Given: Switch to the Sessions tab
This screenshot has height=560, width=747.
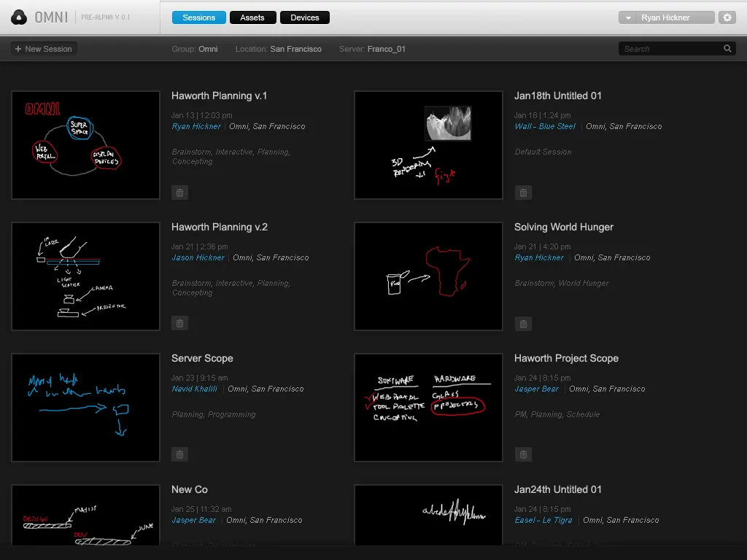Looking at the screenshot, I should [198, 17].
